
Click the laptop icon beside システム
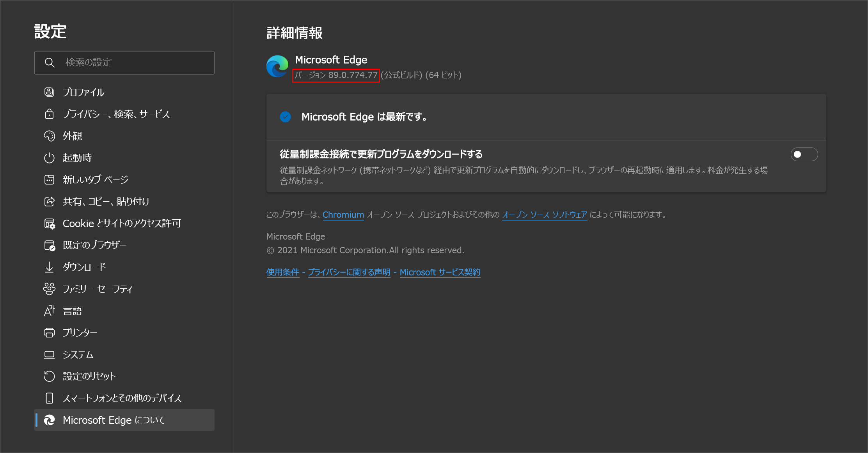pos(49,355)
